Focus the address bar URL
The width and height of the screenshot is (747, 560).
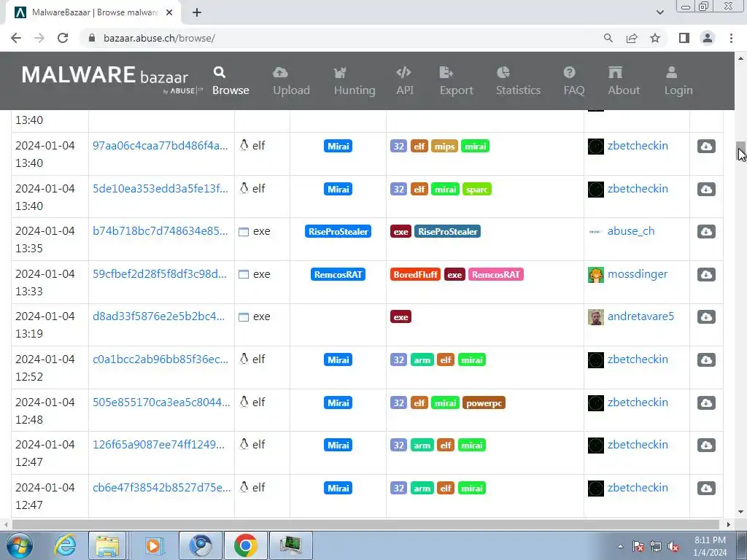pyautogui.click(x=159, y=38)
